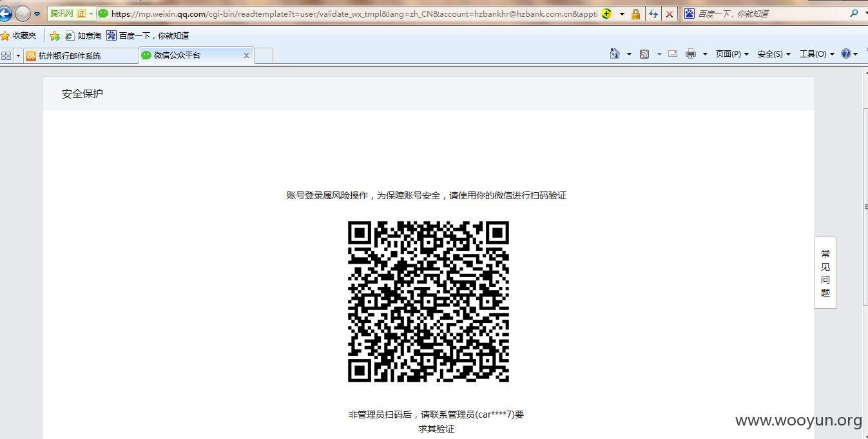The image size is (868, 439).
Task: Click the QR code image
Action: (x=429, y=302)
